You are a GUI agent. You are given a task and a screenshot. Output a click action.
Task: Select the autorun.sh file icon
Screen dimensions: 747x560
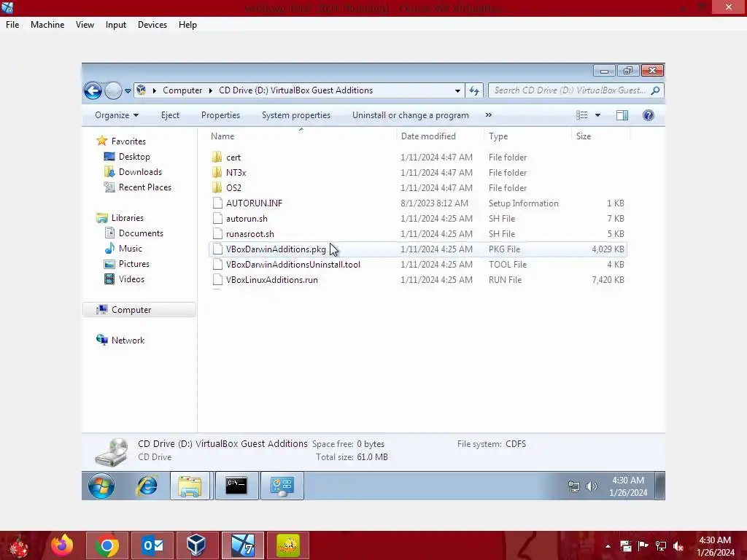pos(217,219)
